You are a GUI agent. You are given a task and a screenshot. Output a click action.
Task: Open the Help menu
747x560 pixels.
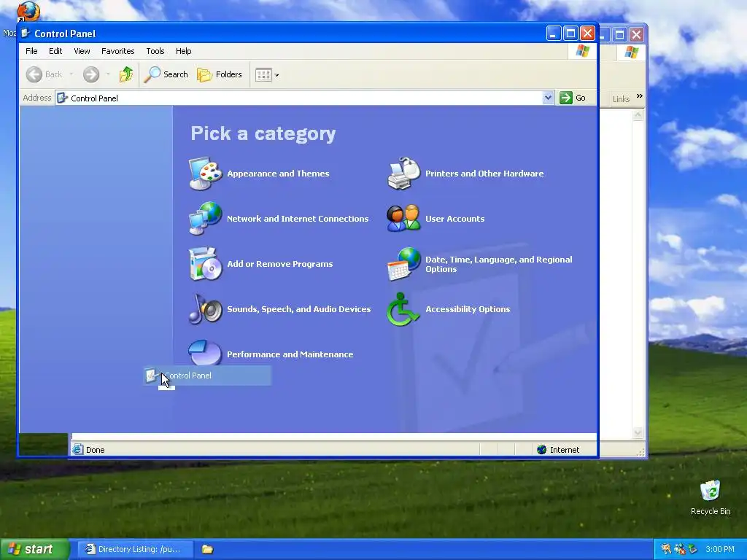183,51
